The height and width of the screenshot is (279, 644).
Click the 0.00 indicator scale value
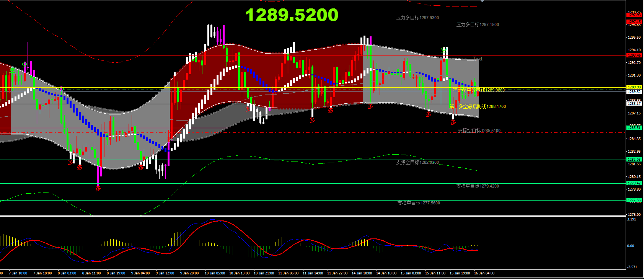[631, 246]
